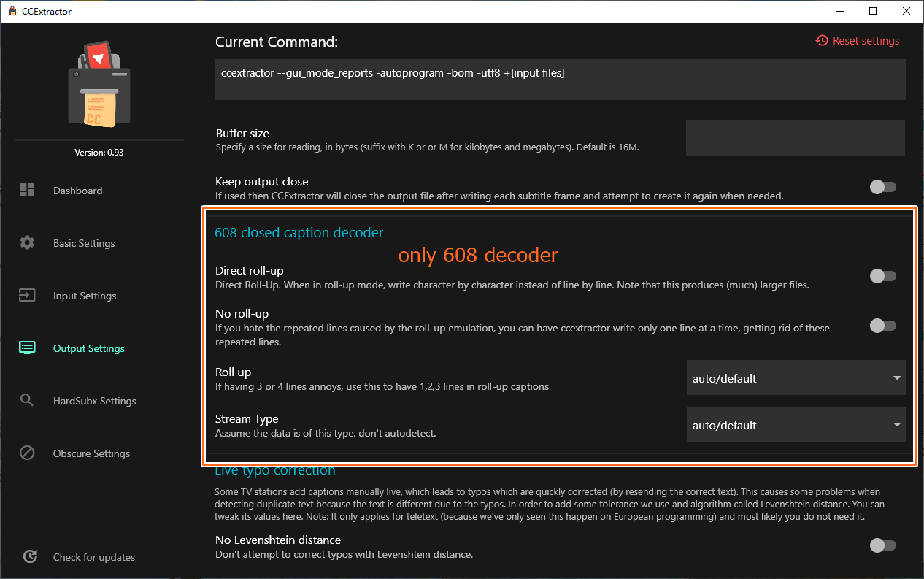Click the Version: 0.93 text
The image size is (924, 579).
(99, 153)
